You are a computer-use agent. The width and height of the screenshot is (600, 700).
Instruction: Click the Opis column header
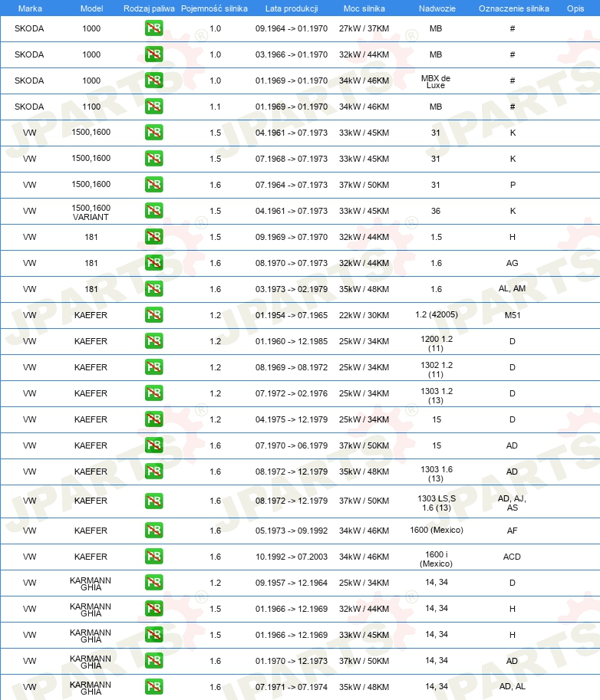(575, 8)
